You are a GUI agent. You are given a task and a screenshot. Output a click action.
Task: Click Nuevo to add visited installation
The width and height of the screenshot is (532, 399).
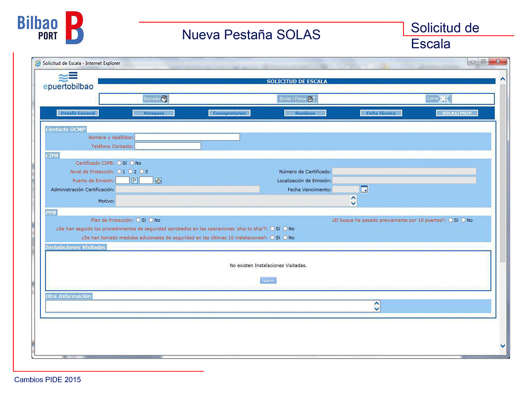(x=268, y=281)
